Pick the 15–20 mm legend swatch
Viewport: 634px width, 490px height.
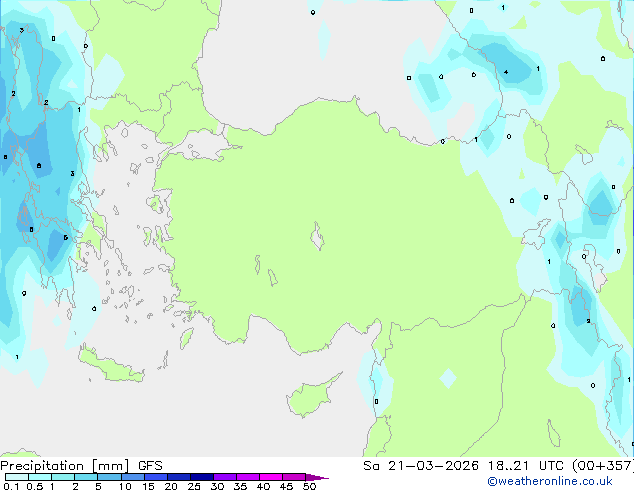point(156,477)
